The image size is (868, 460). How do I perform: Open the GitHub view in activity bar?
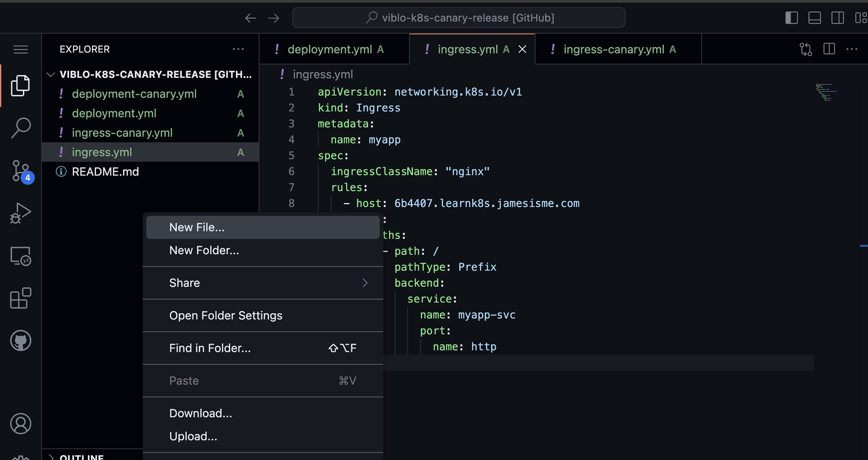[x=21, y=341]
